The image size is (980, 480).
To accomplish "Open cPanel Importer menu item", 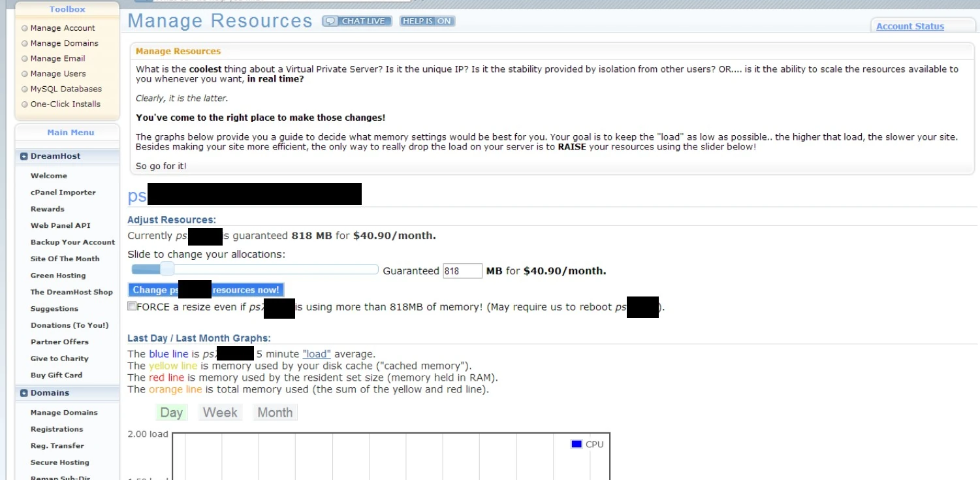I will click(63, 193).
